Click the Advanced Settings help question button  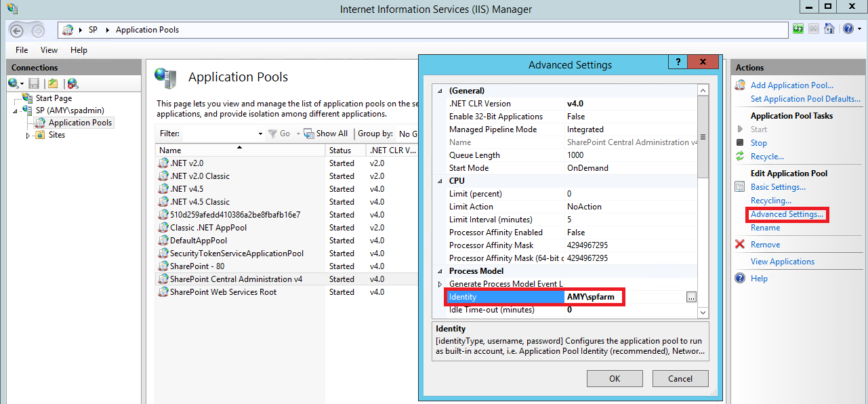[678, 62]
